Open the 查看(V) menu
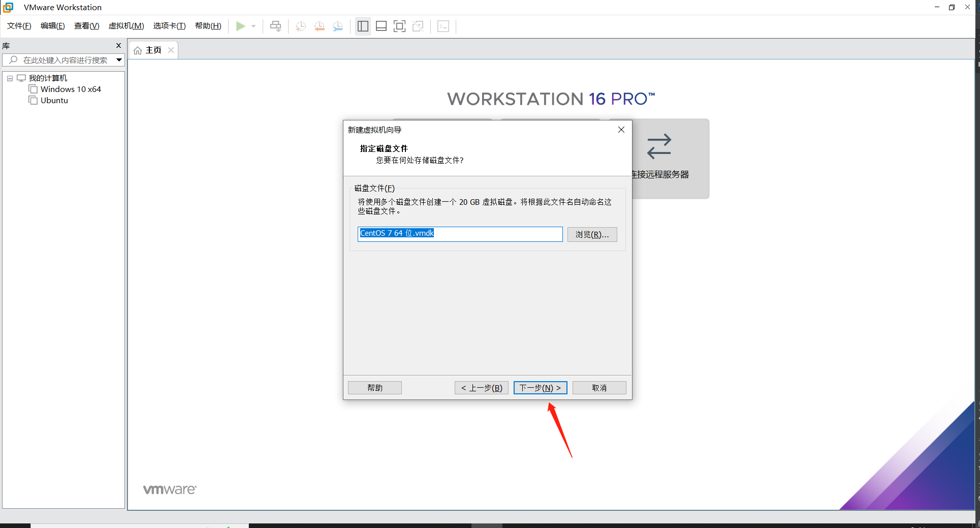 click(87, 26)
